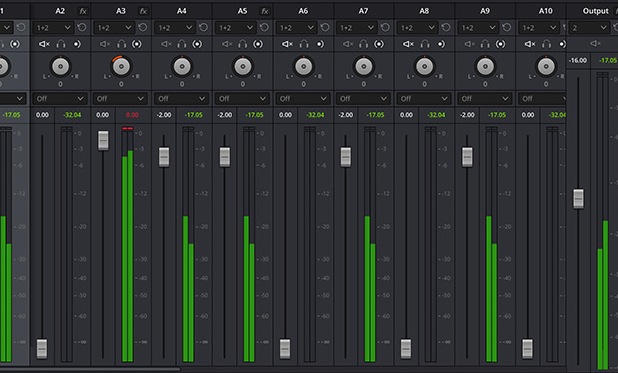Click the reset icon beside A6's input selector
The image size is (618, 373).
pyautogui.click(x=325, y=28)
